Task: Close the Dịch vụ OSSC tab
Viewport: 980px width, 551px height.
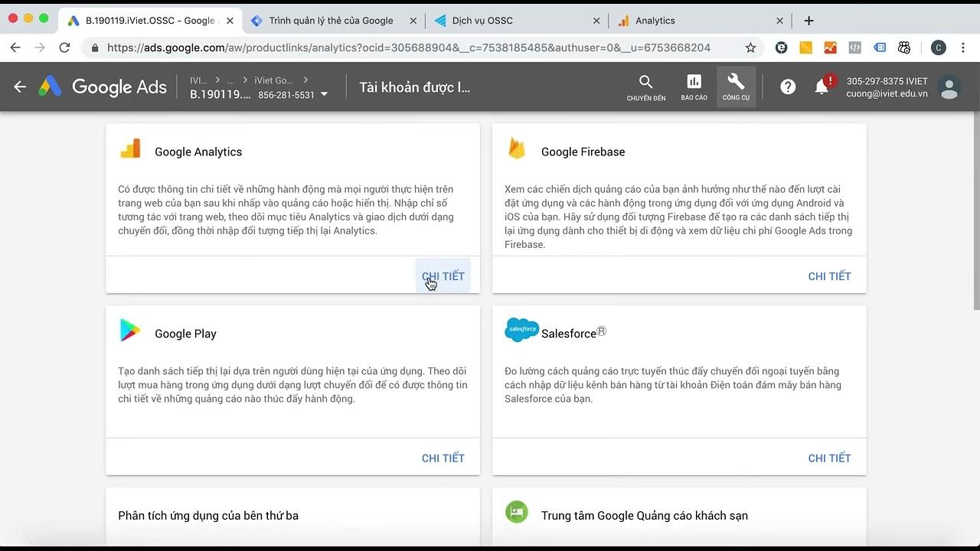Action: [596, 21]
